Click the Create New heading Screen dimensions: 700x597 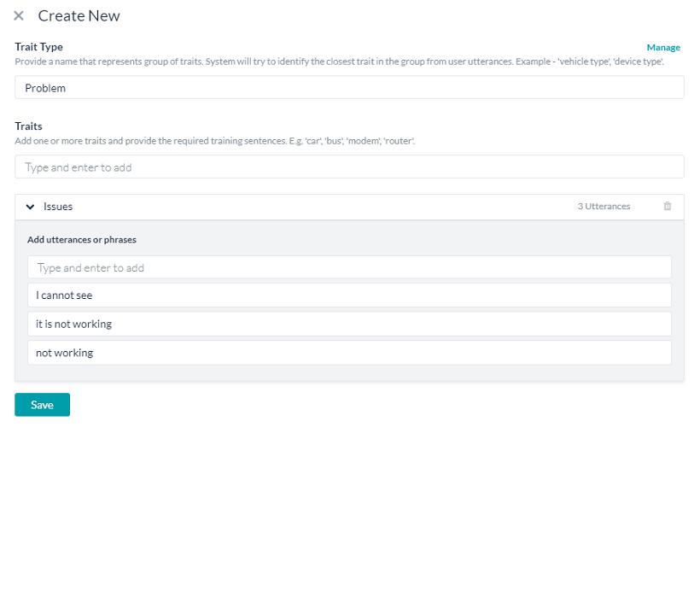[x=79, y=15]
